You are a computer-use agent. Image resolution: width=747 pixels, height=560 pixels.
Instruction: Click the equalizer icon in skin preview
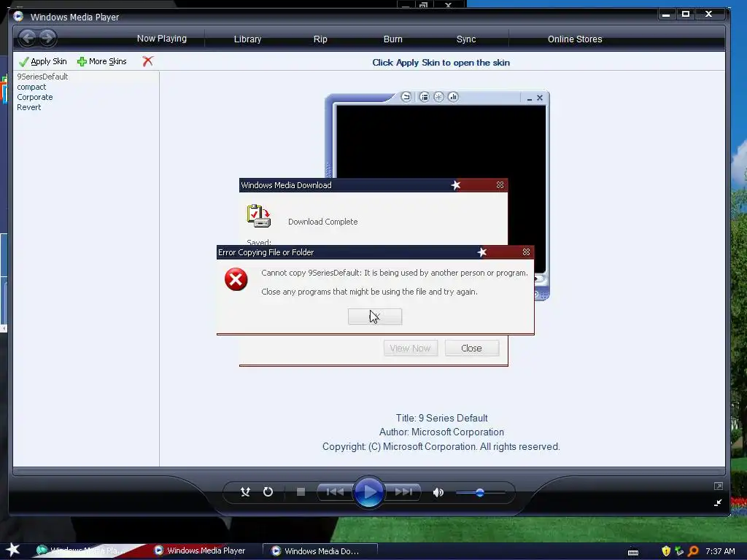click(x=452, y=97)
